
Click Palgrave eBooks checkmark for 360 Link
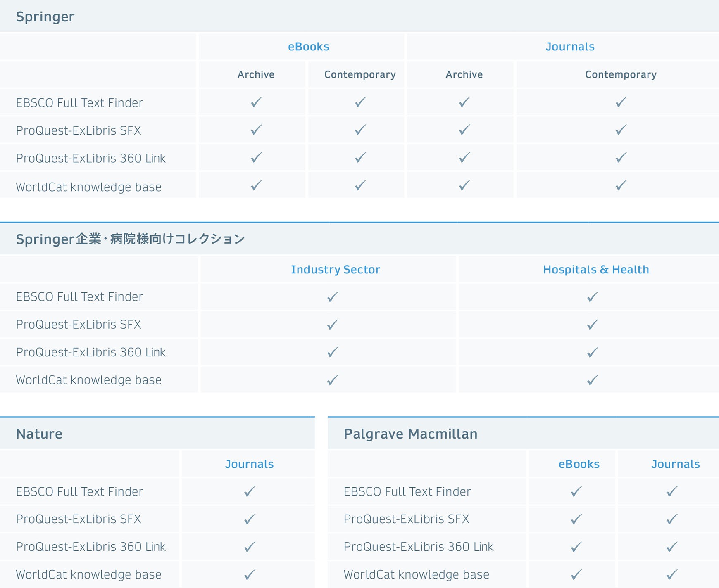click(x=576, y=547)
